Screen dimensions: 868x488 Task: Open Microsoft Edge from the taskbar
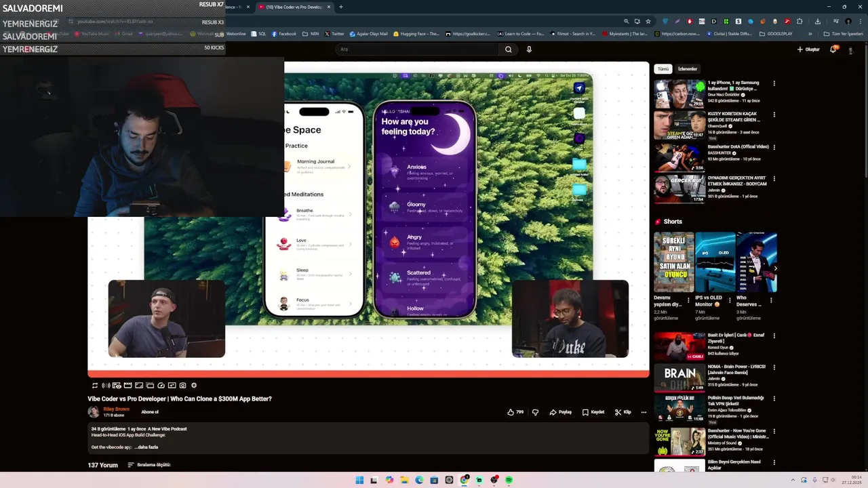click(419, 480)
